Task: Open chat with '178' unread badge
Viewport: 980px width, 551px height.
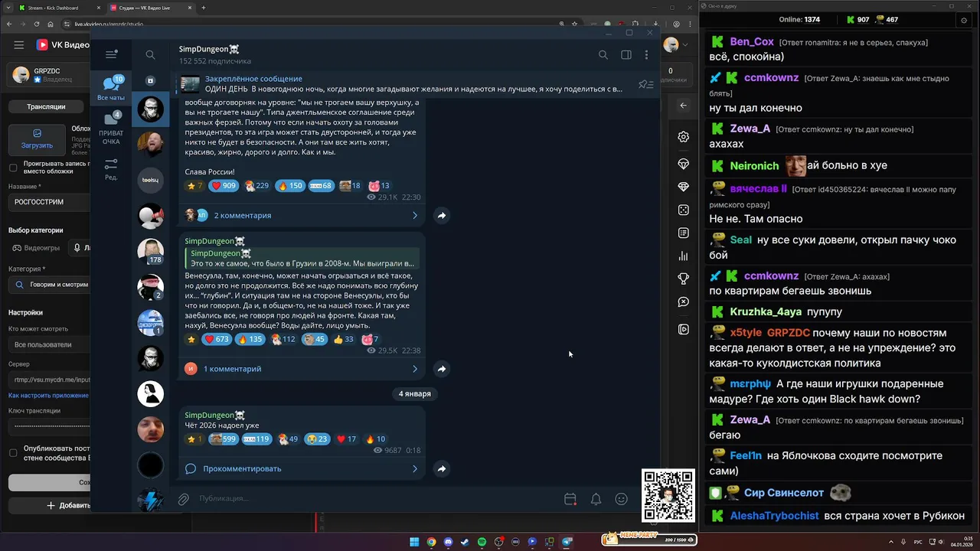Action: pyautogui.click(x=150, y=251)
